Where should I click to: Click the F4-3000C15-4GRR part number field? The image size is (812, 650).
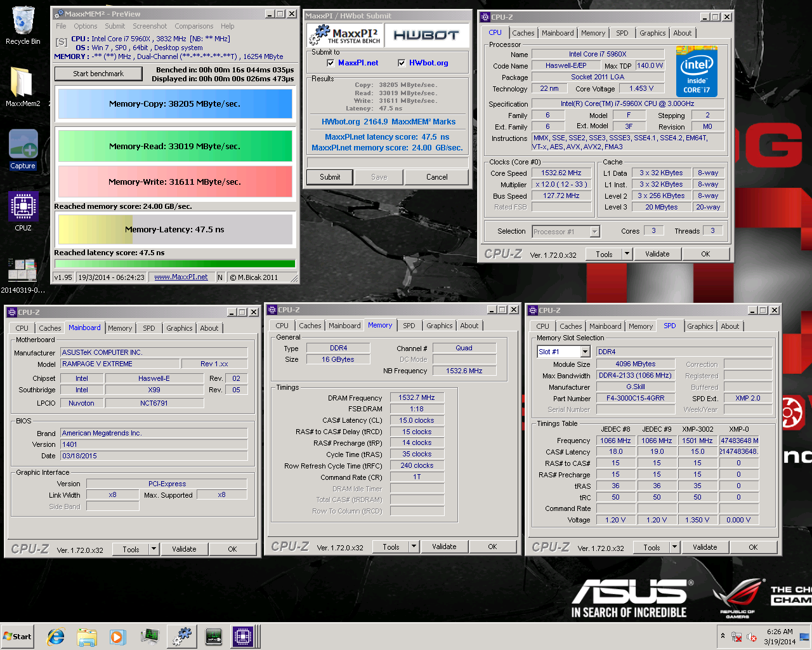[x=636, y=398]
